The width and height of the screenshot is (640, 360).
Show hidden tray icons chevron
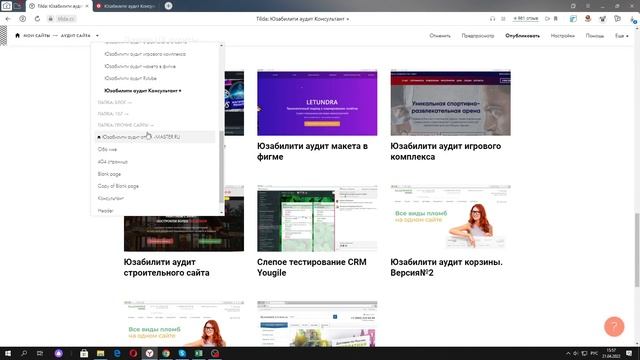pyautogui.click(x=568, y=353)
